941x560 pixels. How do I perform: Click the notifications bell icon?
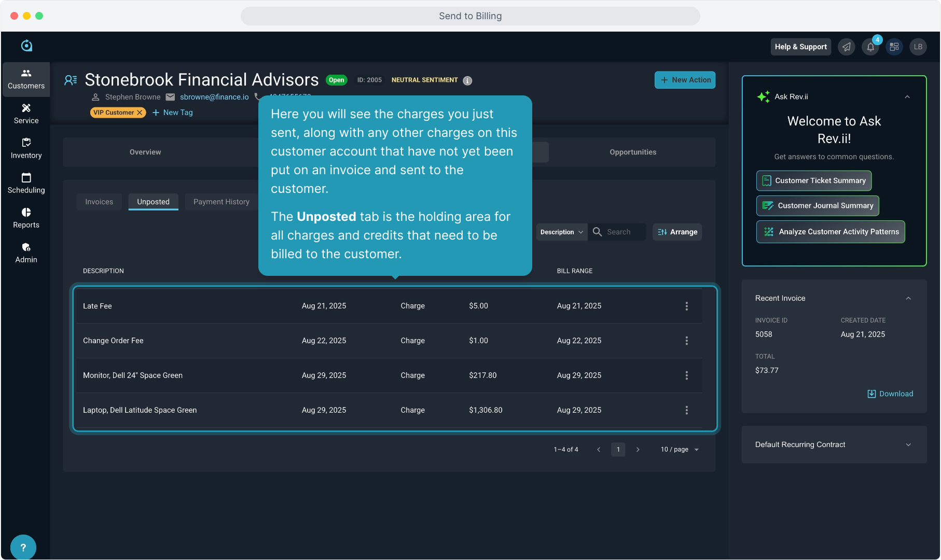tap(870, 47)
